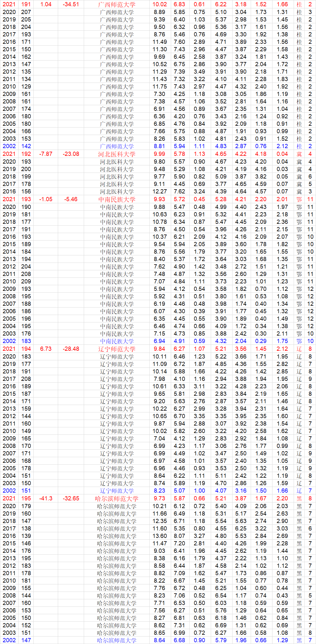Click rank 209 in 中南民族大学 2010 row
This screenshot has width=316, height=644.
click(26, 282)
